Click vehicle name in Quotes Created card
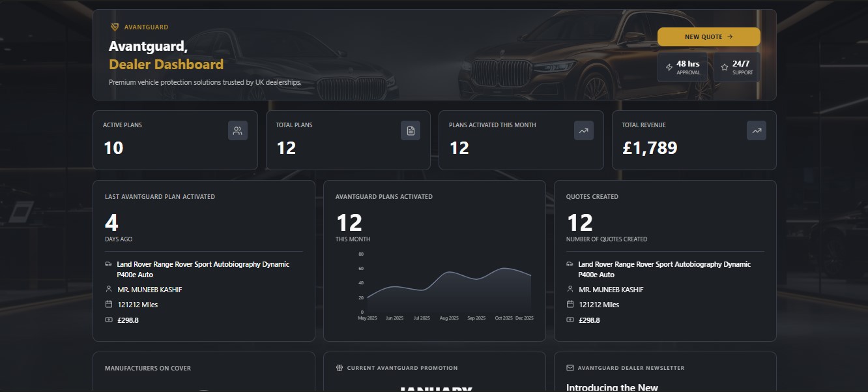Viewport: 868px width, 392px height. tap(664, 269)
